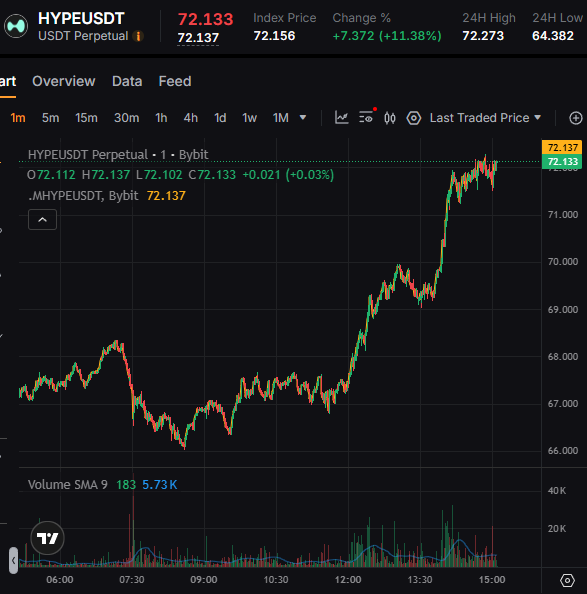Select the 1m timeframe
This screenshot has height=594, width=587.
click(x=18, y=118)
